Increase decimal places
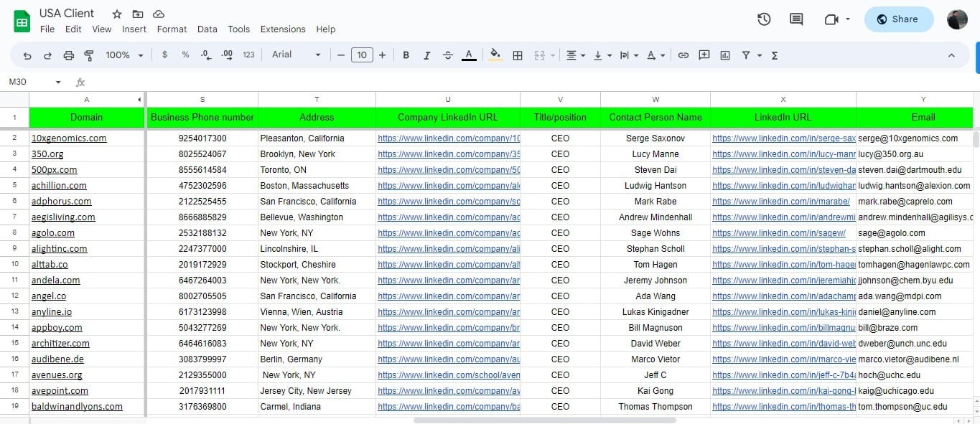 click(x=227, y=55)
